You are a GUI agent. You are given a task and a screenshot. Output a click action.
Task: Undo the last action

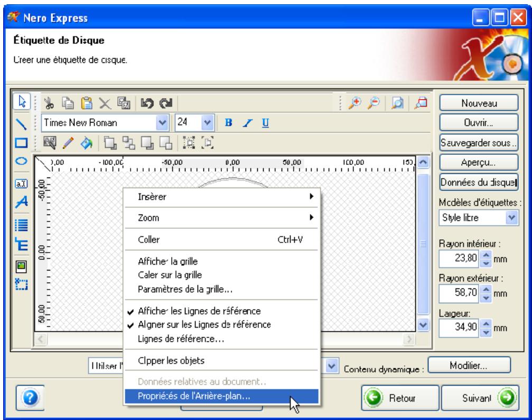[147, 103]
